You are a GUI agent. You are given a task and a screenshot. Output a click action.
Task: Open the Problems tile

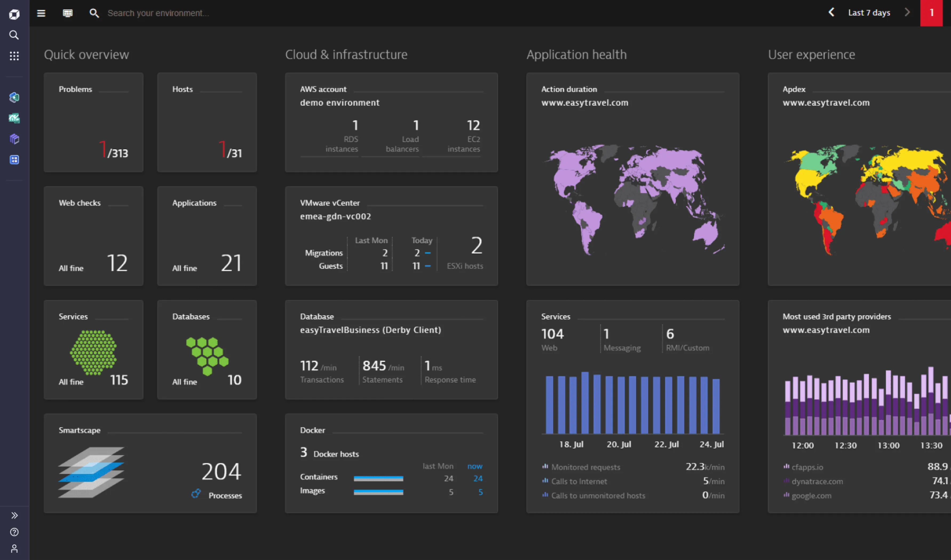pos(93,122)
